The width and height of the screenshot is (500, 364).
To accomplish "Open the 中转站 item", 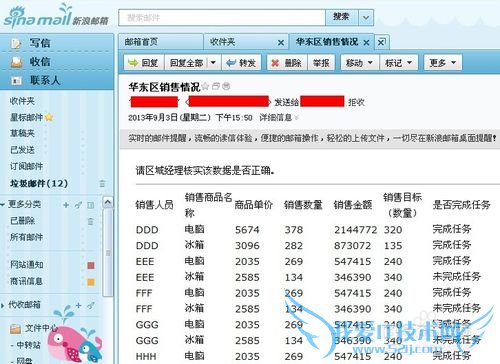I will coord(28,345).
